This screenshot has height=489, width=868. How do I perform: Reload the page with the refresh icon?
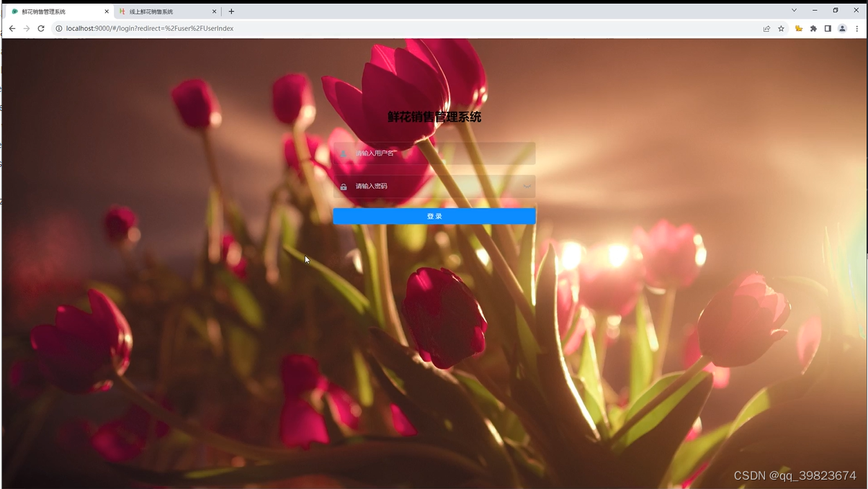(41, 28)
